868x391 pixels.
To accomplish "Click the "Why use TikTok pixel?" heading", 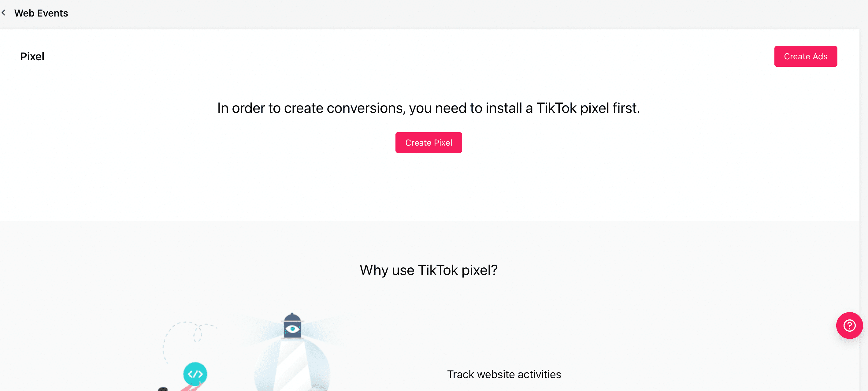I will pyautogui.click(x=428, y=270).
